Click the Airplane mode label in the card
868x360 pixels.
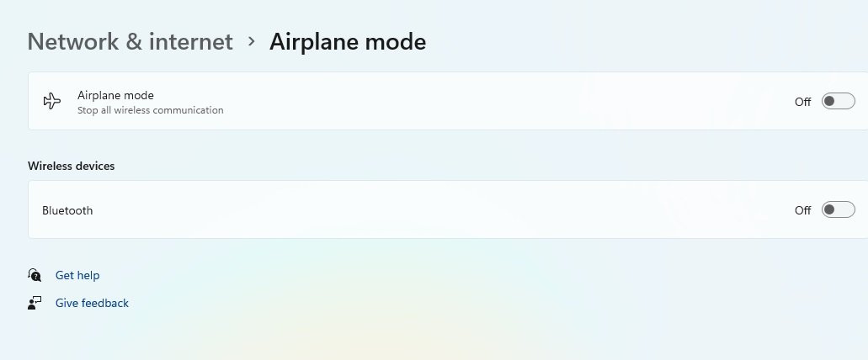(x=115, y=95)
